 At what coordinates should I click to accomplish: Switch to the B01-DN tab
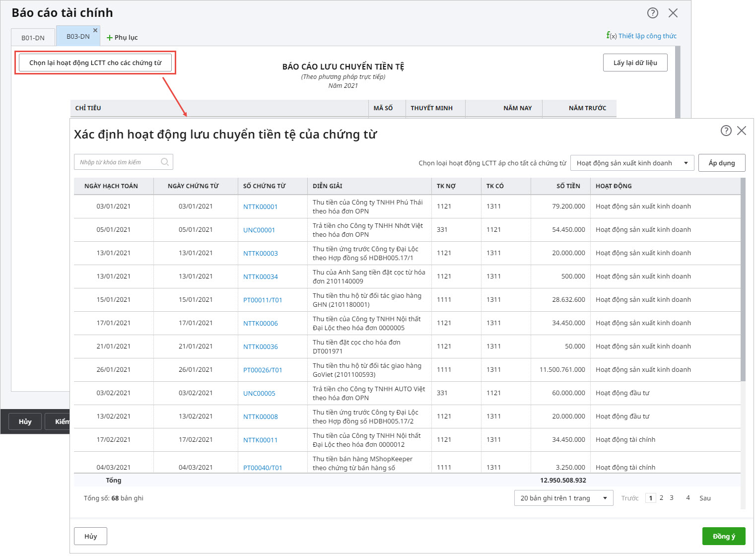tap(33, 38)
